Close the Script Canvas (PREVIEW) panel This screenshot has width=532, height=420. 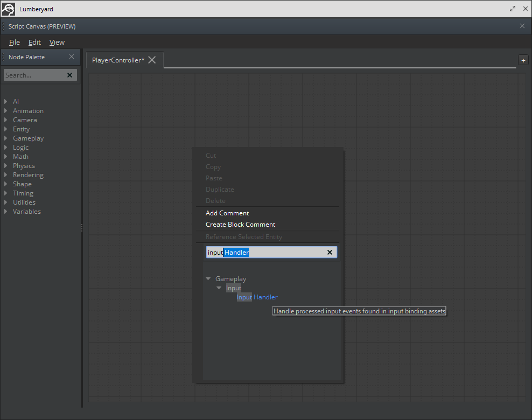(522, 26)
